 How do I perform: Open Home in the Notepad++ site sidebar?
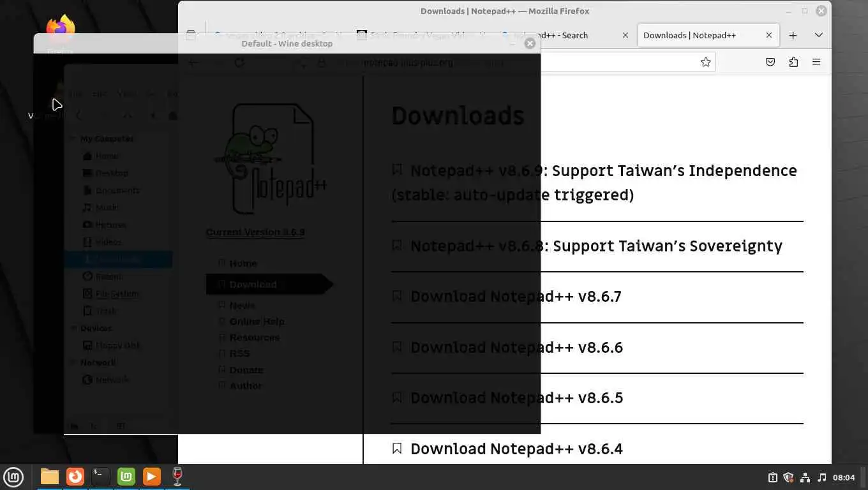click(x=243, y=264)
